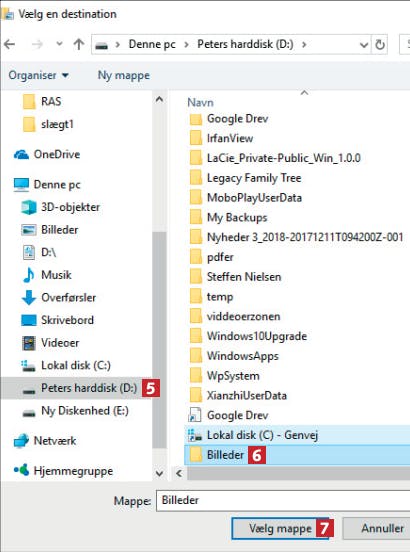This screenshot has height=552, width=410.
Task: Open the Organiser dropdown menu
Action: (38, 75)
